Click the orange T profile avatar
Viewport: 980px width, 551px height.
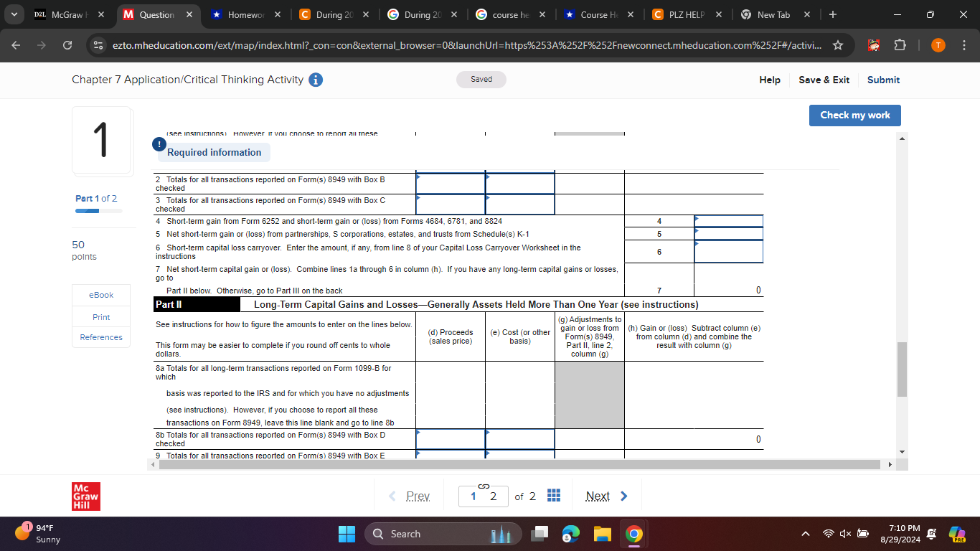pos(938,44)
